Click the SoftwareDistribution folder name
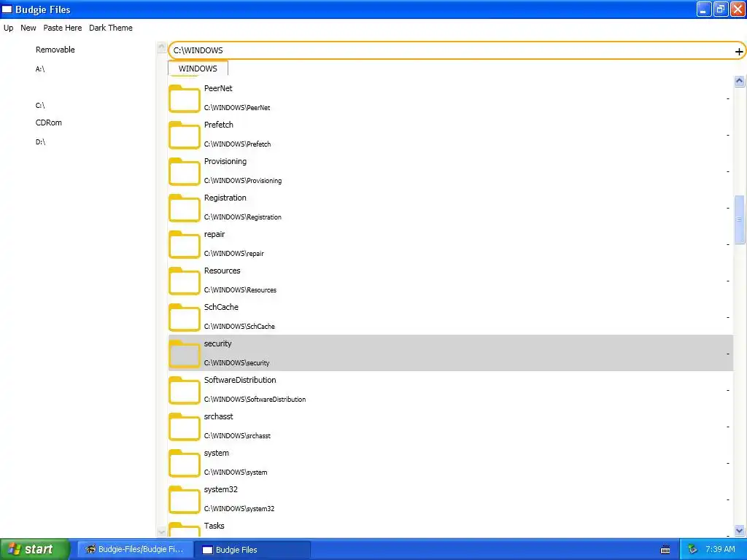This screenshot has height=560, width=747. (240, 380)
